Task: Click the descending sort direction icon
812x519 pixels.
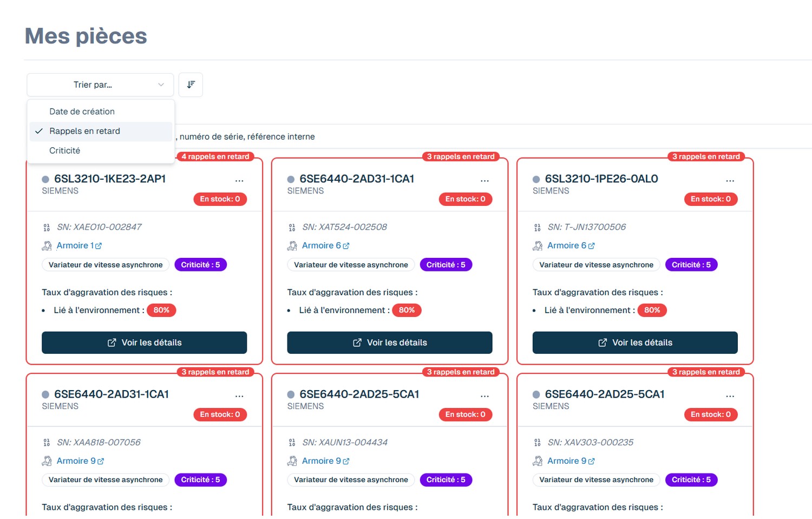Action: click(191, 85)
